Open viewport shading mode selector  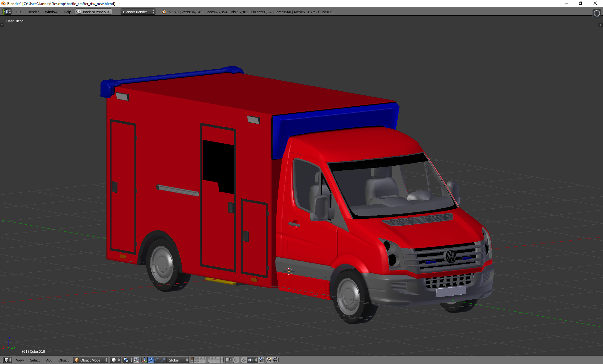click(x=115, y=360)
